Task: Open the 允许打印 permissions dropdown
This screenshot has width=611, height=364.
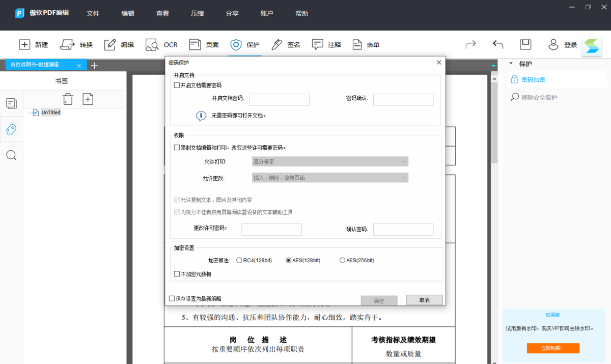Action: click(329, 161)
